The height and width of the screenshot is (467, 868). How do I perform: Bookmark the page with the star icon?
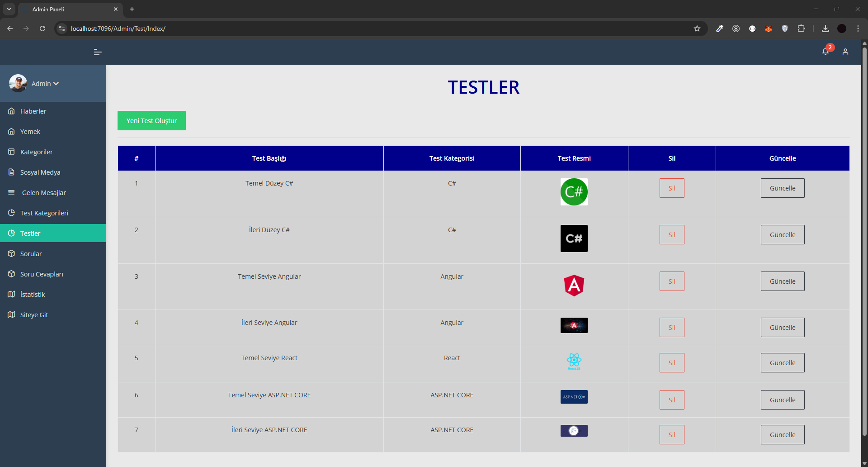point(697,29)
